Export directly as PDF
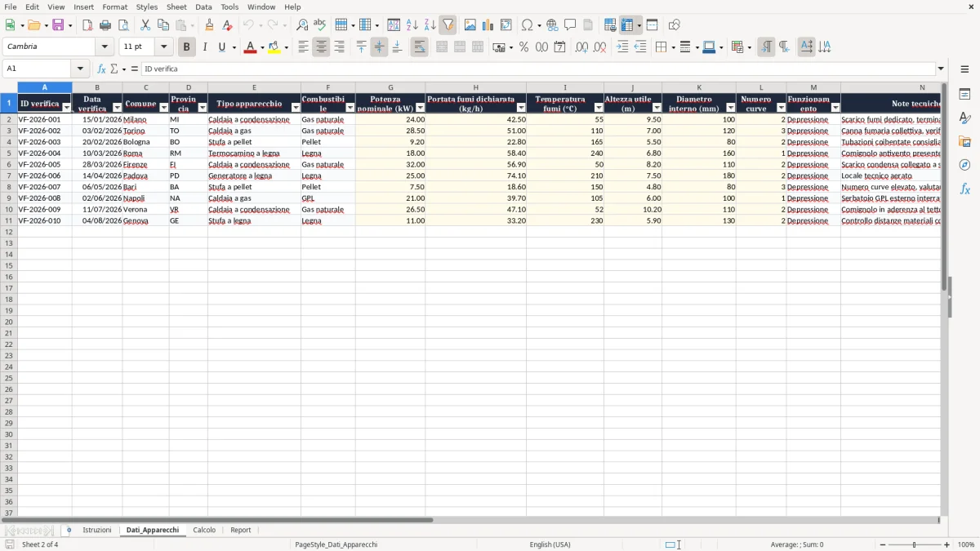980x551 pixels. (87, 25)
